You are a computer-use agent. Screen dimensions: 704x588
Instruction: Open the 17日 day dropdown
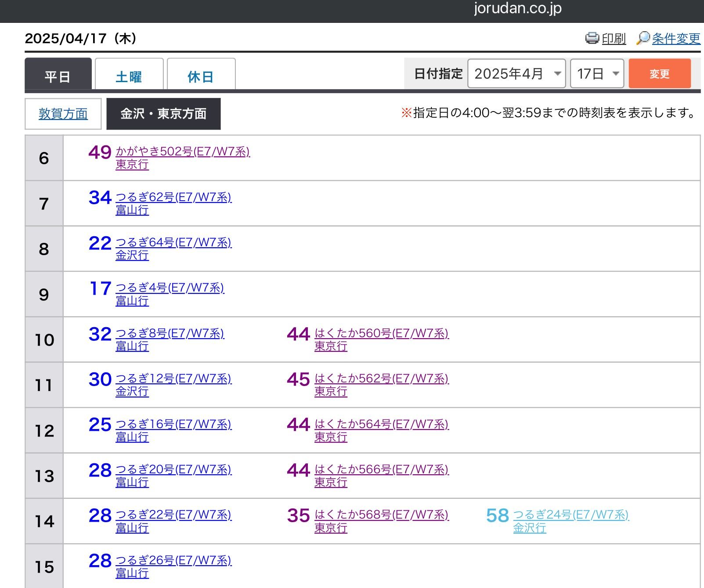[597, 73]
